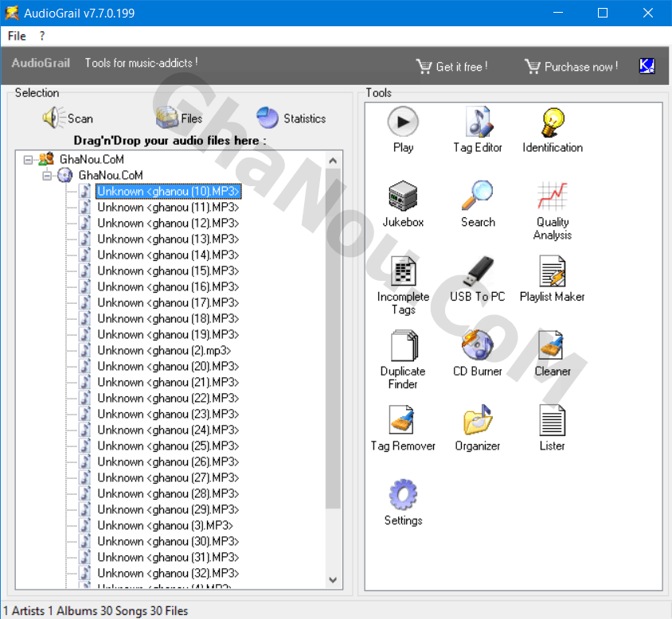
Task: Select 'Unknown <ghanou (12).MP3>' track
Action: click(168, 223)
